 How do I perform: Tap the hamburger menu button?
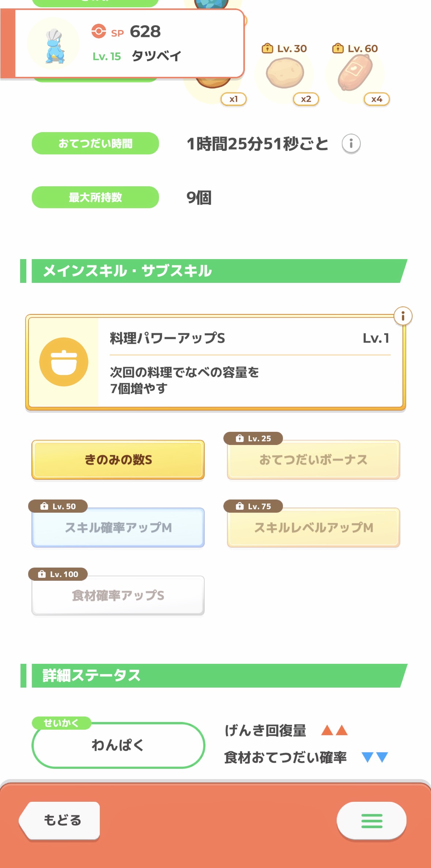click(x=371, y=820)
